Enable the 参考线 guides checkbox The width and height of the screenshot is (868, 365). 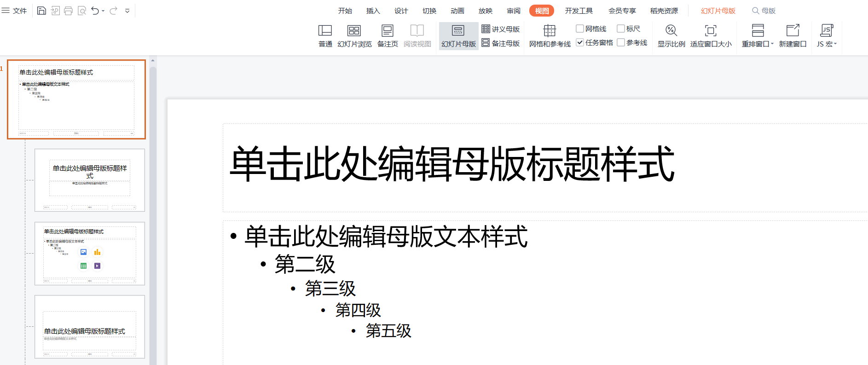click(x=621, y=42)
